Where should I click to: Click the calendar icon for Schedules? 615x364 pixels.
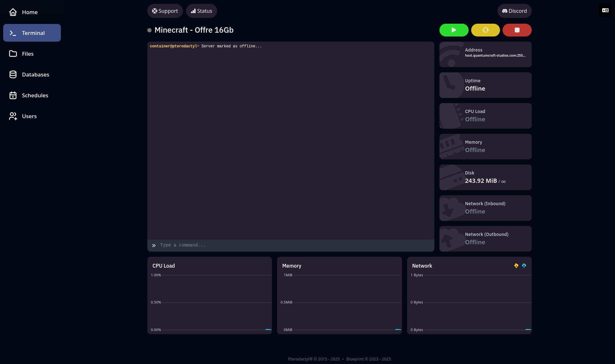pos(13,95)
